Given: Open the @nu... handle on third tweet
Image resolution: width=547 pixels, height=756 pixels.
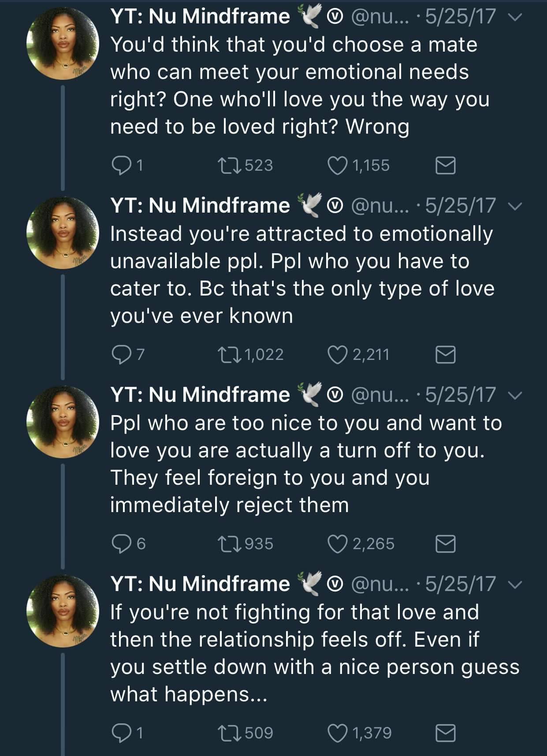Looking at the screenshot, I should [x=380, y=395].
